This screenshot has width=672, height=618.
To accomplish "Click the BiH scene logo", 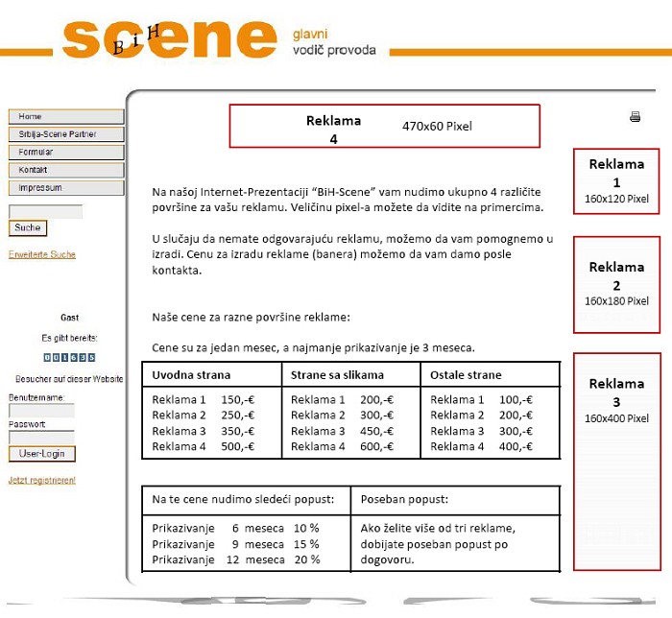I will click(x=170, y=39).
